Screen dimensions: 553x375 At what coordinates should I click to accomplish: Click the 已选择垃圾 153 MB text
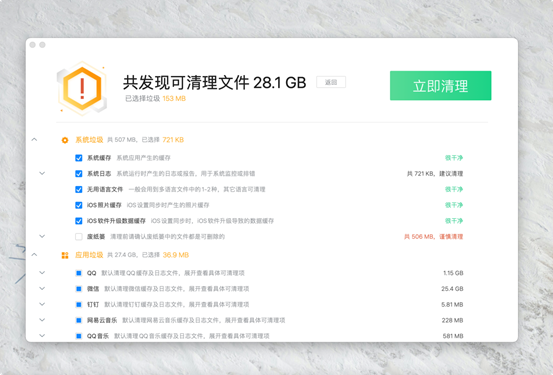[156, 99]
